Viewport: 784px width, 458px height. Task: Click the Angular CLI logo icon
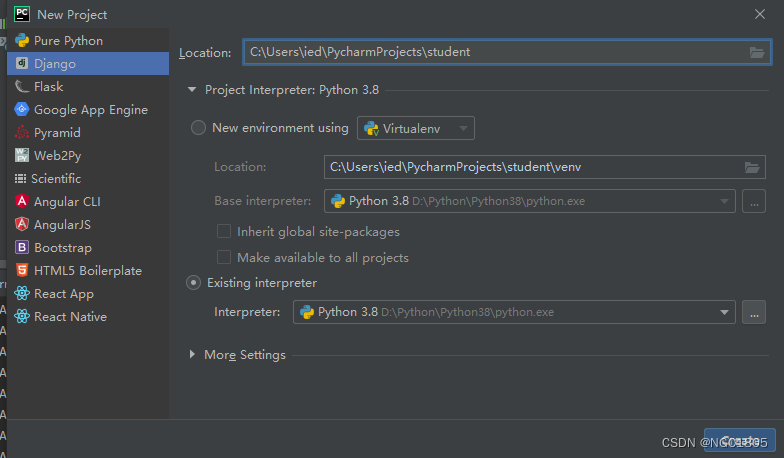pyautogui.click(x=22, y=202)
